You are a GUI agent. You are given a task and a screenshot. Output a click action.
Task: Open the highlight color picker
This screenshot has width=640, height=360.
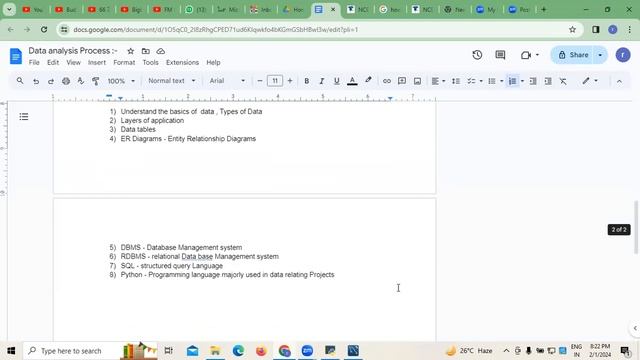[x=368, y=81]
